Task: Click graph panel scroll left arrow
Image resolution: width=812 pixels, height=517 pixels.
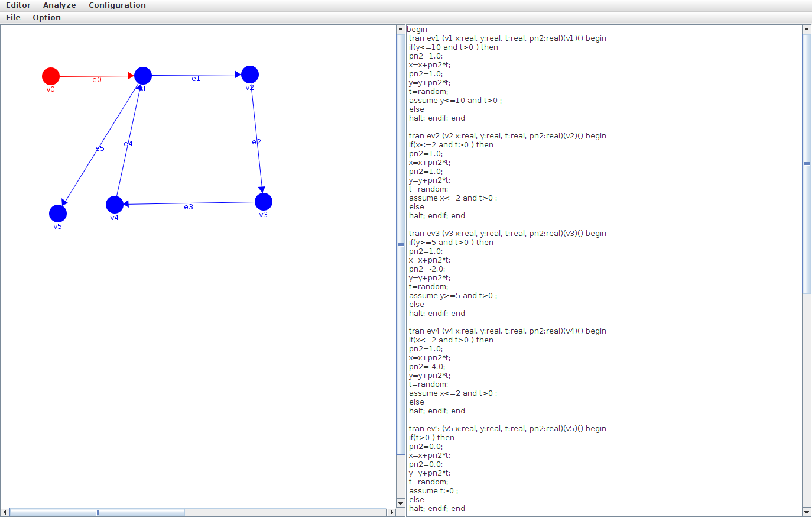Action: click(5, 512)
